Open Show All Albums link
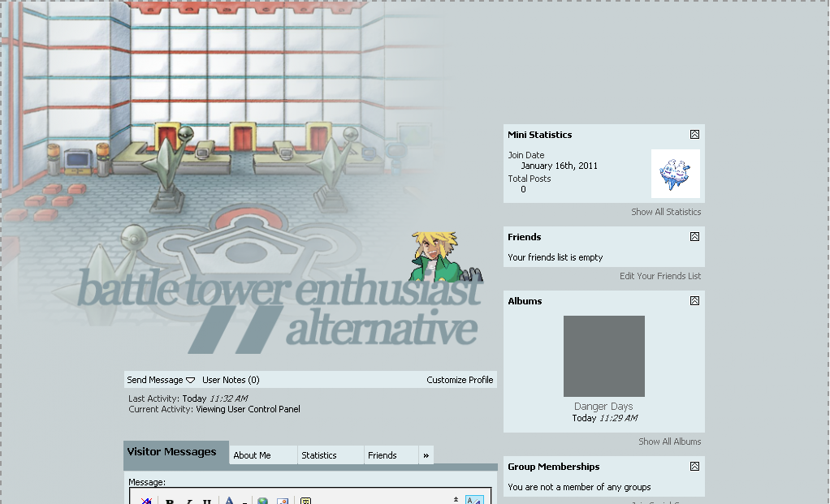Screen dimensions: 830x504 pyautogui.click(x=670, y=441)
